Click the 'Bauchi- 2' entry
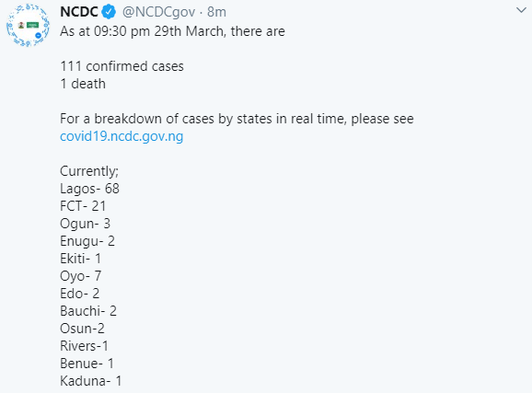This screenshot has height=393, width=532. coord(88,311)
